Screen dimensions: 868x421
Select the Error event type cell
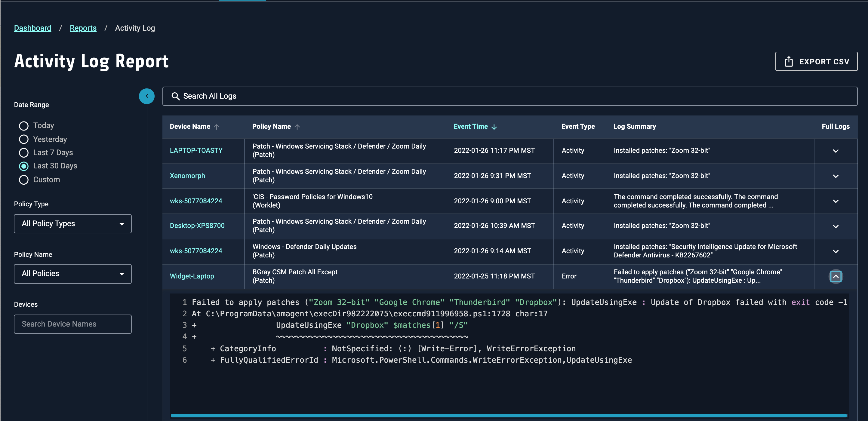[569, 276]
